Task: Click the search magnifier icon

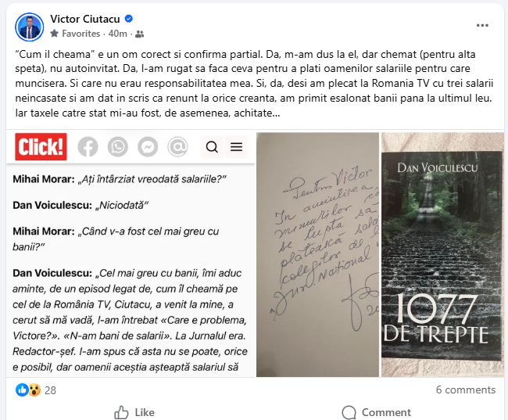Action: (212, 147)
